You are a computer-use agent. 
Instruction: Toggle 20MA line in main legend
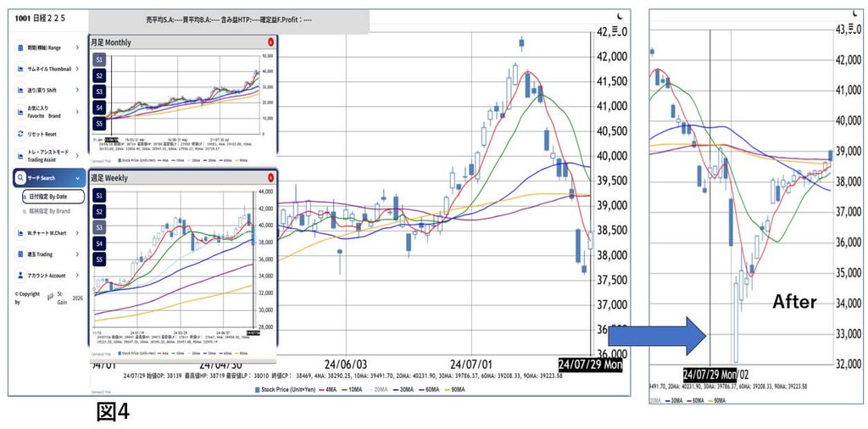379,390
